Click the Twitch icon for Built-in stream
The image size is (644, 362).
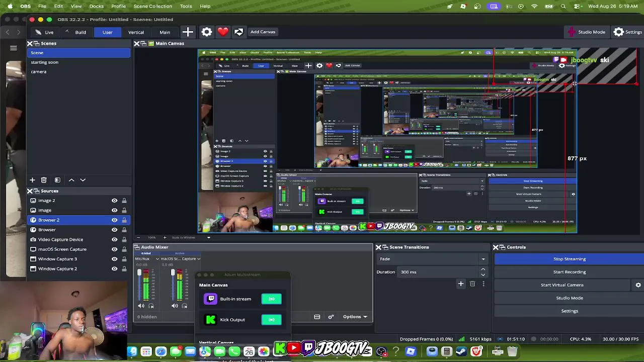point(211,299)
